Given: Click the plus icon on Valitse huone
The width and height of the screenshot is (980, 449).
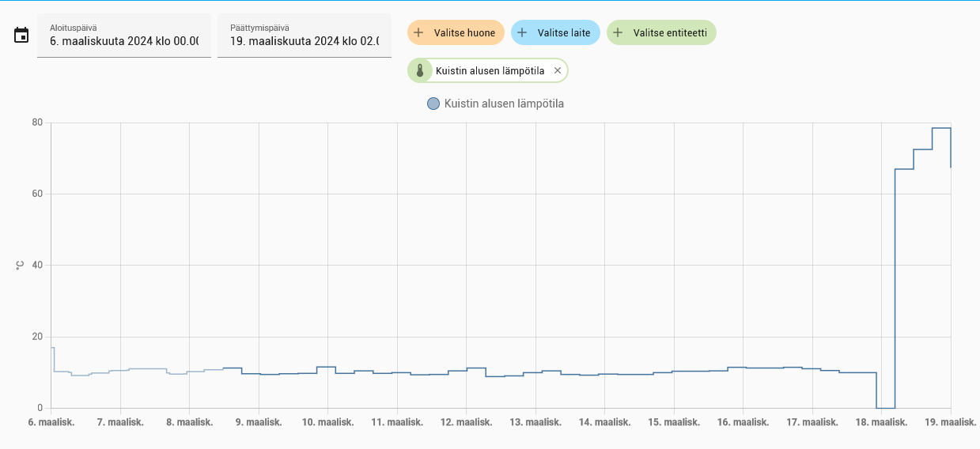Looking at the screenshot, I should point(419,33).
